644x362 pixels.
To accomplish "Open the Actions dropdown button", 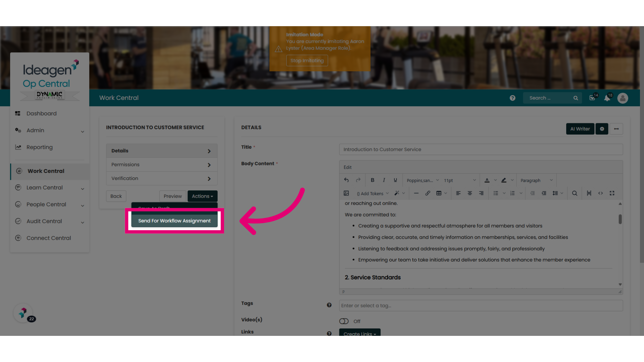I will (x=202, y=196).
